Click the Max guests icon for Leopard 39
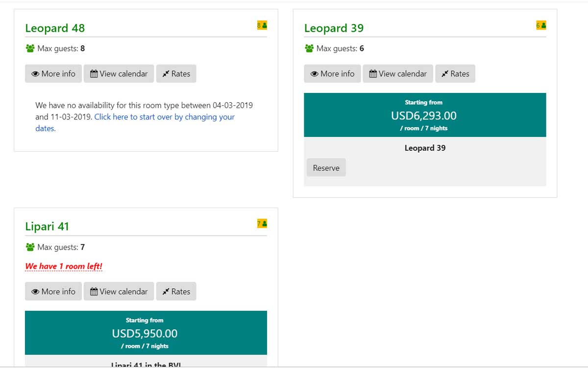This screenshot has width=588, height=369. tap(309, 48)
